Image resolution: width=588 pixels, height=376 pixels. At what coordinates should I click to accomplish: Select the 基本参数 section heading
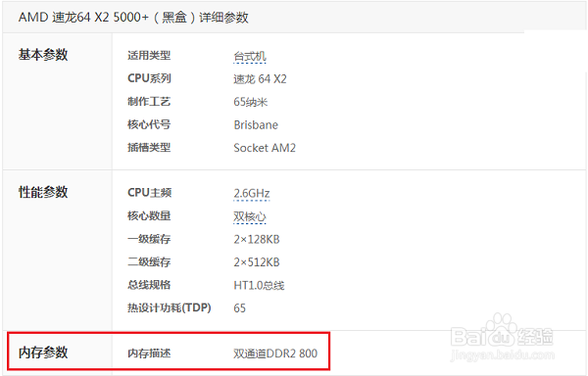(43, 55)
